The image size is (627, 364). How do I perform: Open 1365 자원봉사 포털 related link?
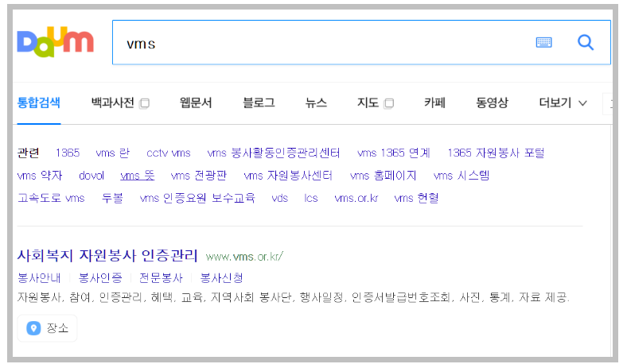[x=496, y=153]
